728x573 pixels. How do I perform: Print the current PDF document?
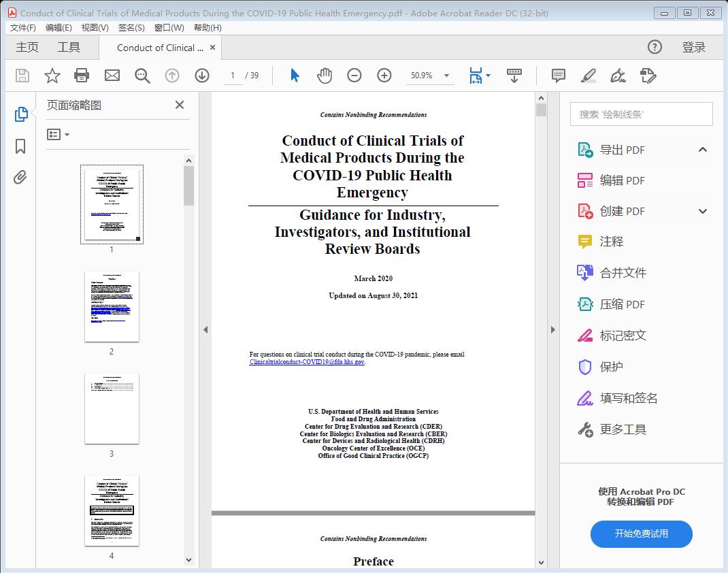pos(82,76)
